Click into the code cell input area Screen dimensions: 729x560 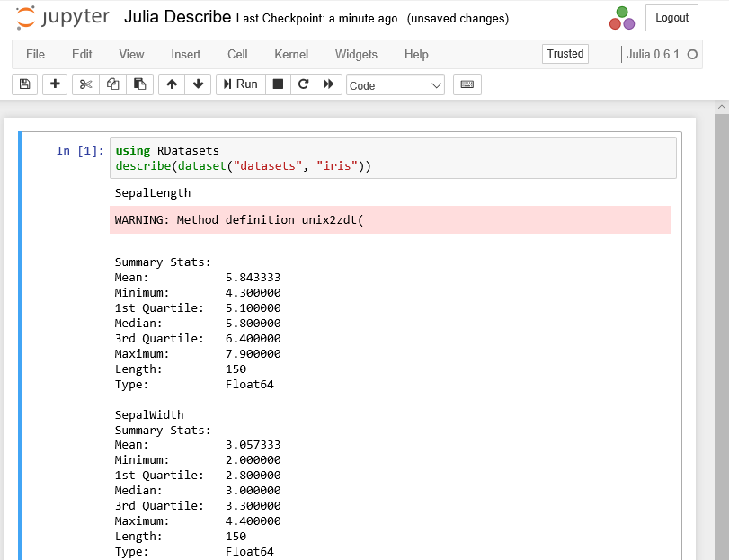393,158
